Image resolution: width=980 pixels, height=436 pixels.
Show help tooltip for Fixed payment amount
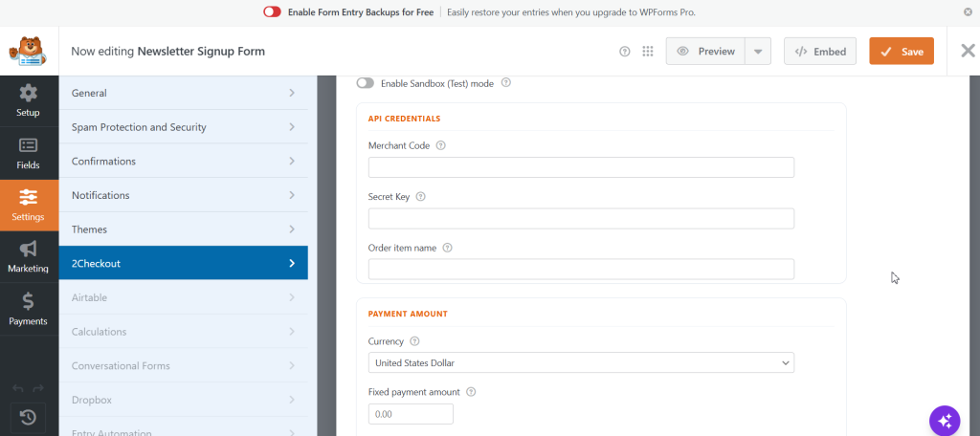(x=471, y=392)
